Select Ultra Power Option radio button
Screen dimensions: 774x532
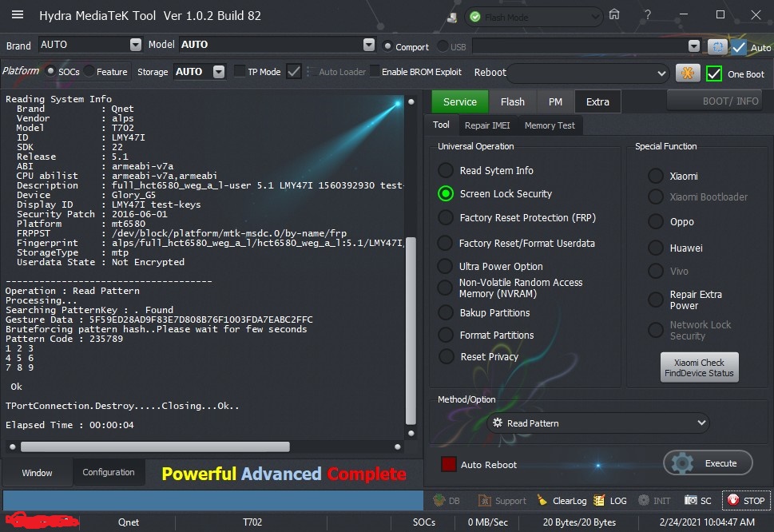(445, 266)
